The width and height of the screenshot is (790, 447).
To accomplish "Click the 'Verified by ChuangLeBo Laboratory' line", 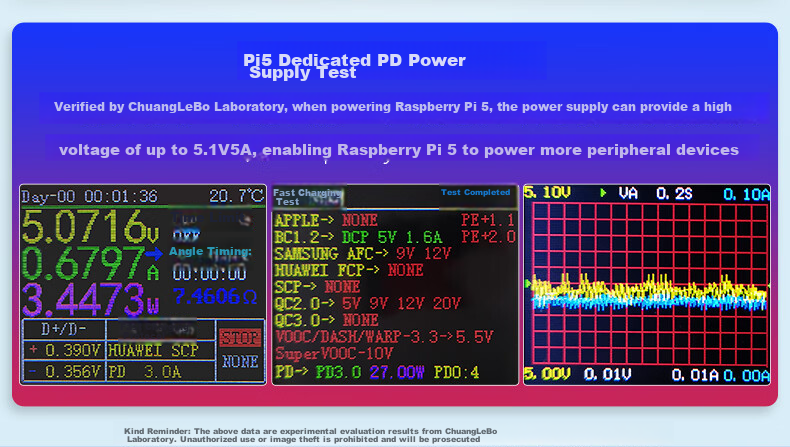I will click(392, 107).
